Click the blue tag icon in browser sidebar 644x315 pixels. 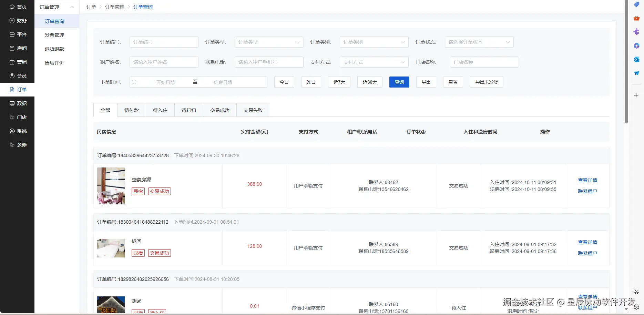636,4
